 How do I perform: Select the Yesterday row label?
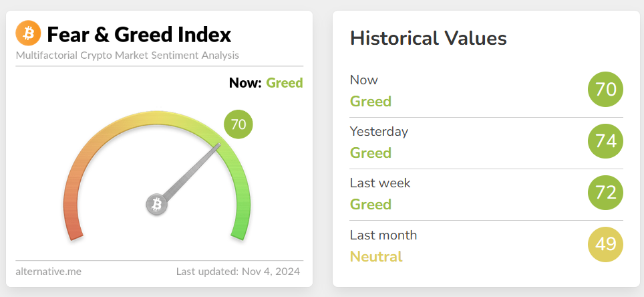pos(379,131)
